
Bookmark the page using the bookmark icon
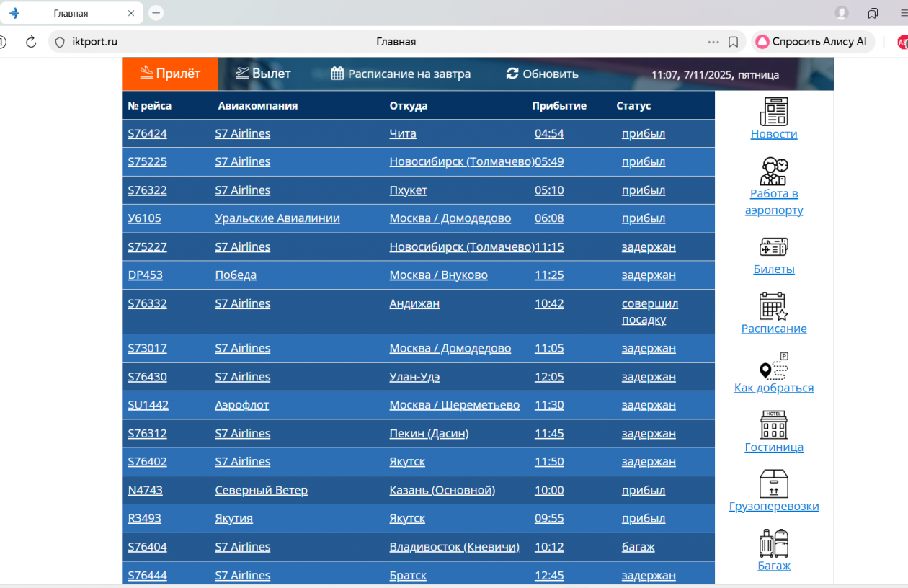tap(733, 42)
